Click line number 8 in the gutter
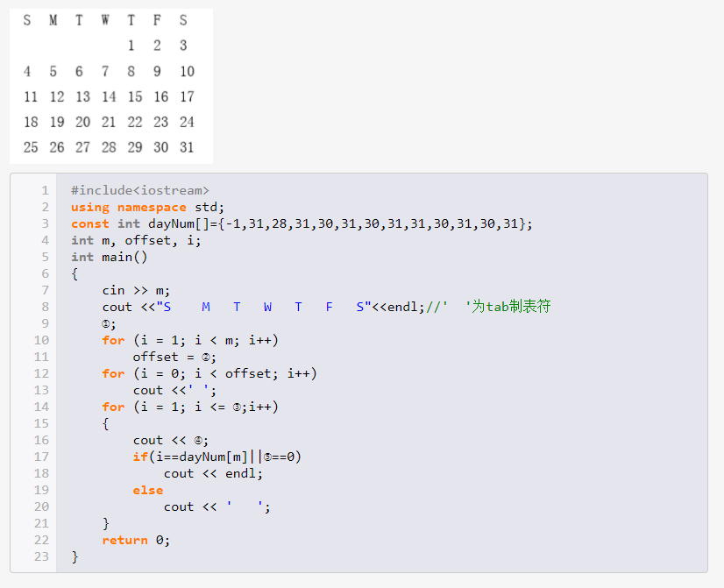The image size is (724, 588). tap(46, 307)
